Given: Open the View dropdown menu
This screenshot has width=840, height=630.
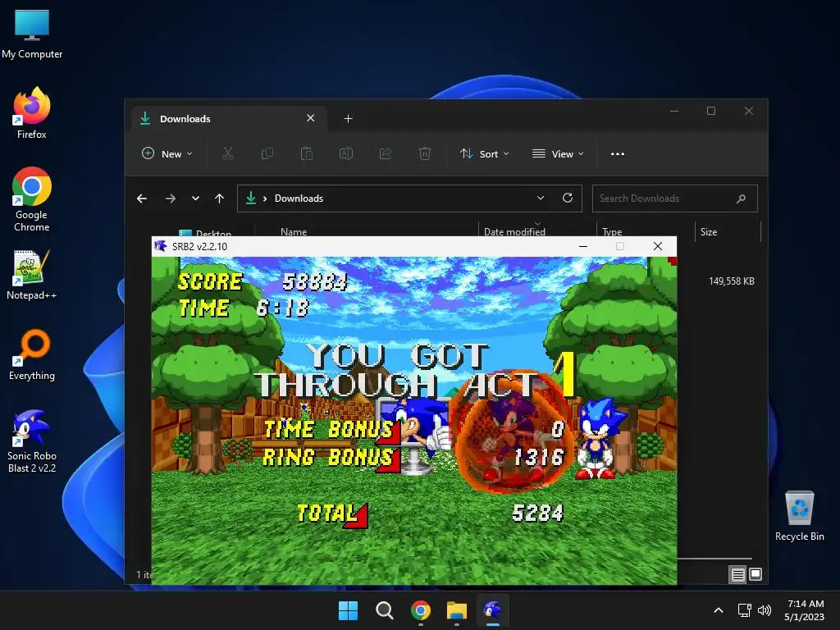Looking at the screenshot, I should pyautogui.click(x=558, y=153).
